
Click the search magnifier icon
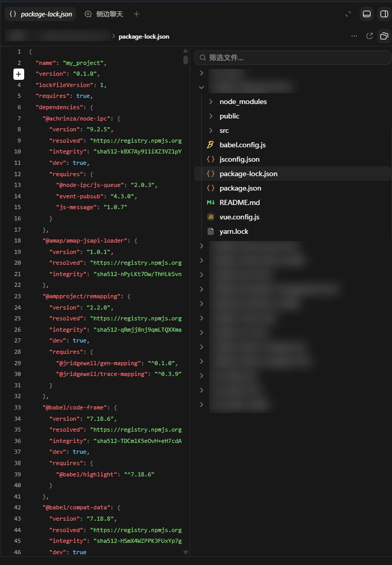pyautogui.click(x=203, y=58)
